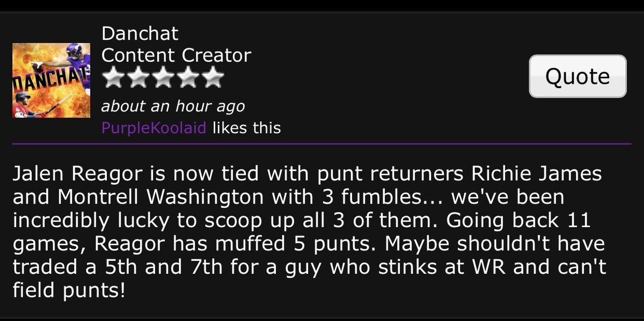Click the Quote button
The image size is (644, 321).
(x=577, y=76)
